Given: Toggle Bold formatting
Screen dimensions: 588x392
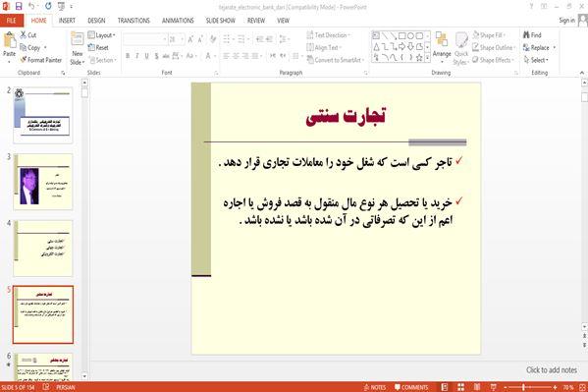Looking at the screenshot, I should pos(128,56).
